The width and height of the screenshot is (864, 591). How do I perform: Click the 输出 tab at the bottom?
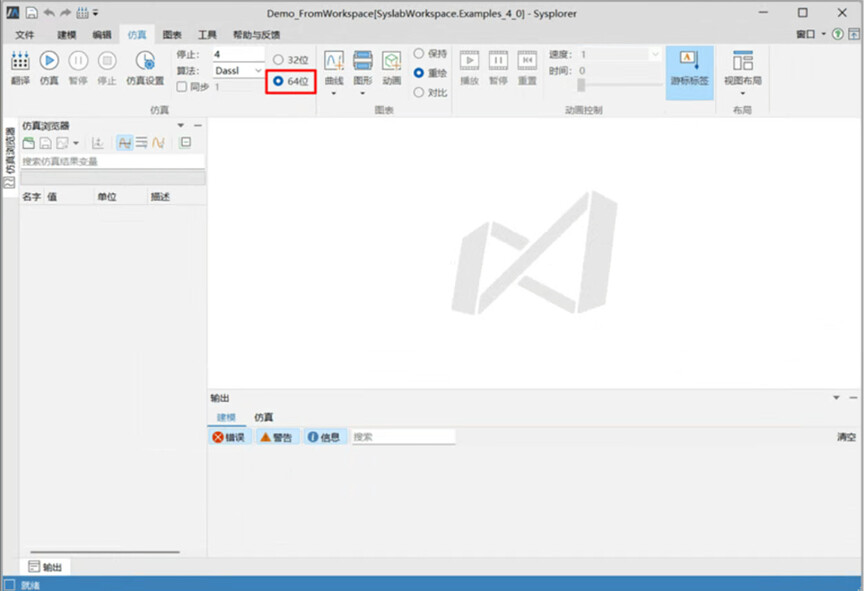click(45, 567)
